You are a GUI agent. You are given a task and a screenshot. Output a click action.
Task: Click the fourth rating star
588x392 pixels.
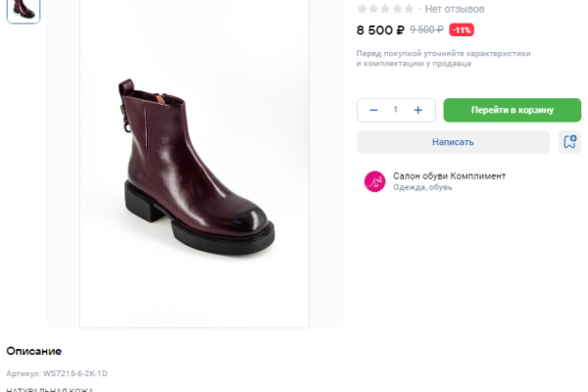click(x=398, y=9)
